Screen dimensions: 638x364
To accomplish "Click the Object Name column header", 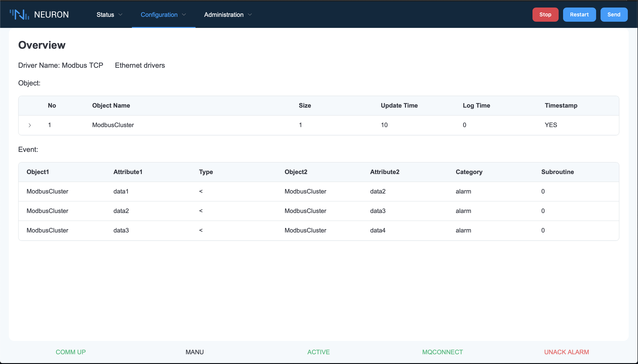I will (x=111, y=105).
